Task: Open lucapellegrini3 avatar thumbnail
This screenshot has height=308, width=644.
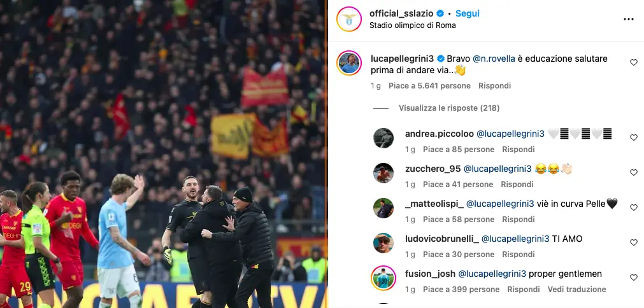Action: pos(348,63)
